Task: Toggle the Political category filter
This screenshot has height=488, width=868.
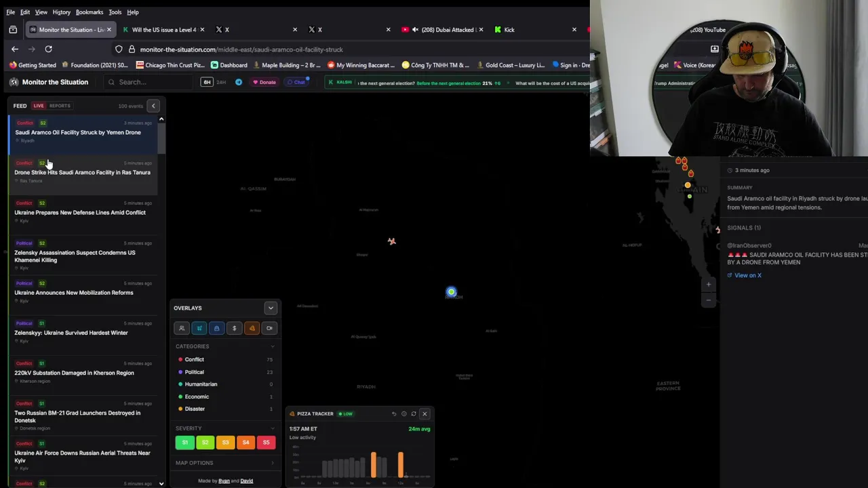Action: point(224,372)
